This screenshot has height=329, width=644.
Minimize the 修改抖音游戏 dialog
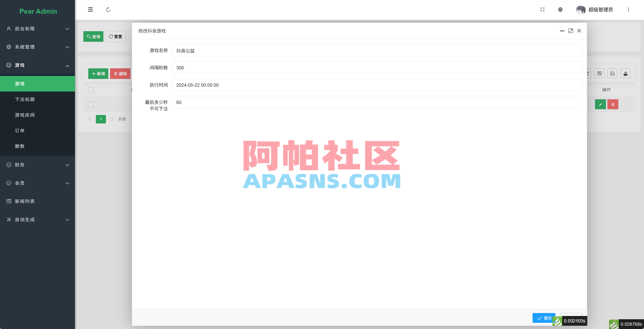click(562, 31)
